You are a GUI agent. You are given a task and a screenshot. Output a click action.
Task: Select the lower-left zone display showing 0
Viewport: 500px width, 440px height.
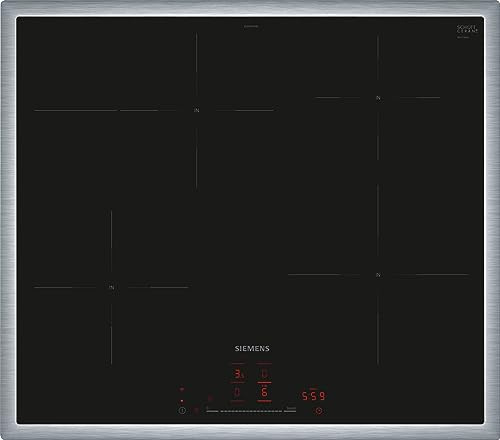tap(237, 392)
